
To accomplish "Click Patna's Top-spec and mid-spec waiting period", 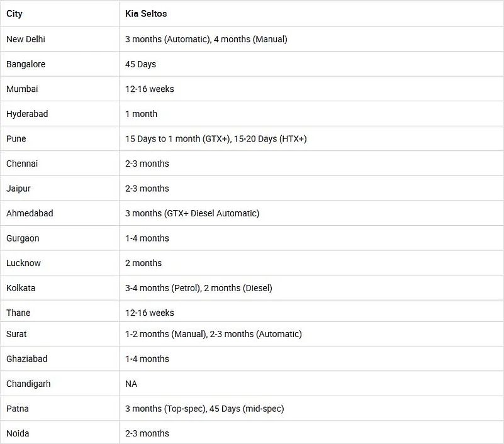I will [204, 409].
